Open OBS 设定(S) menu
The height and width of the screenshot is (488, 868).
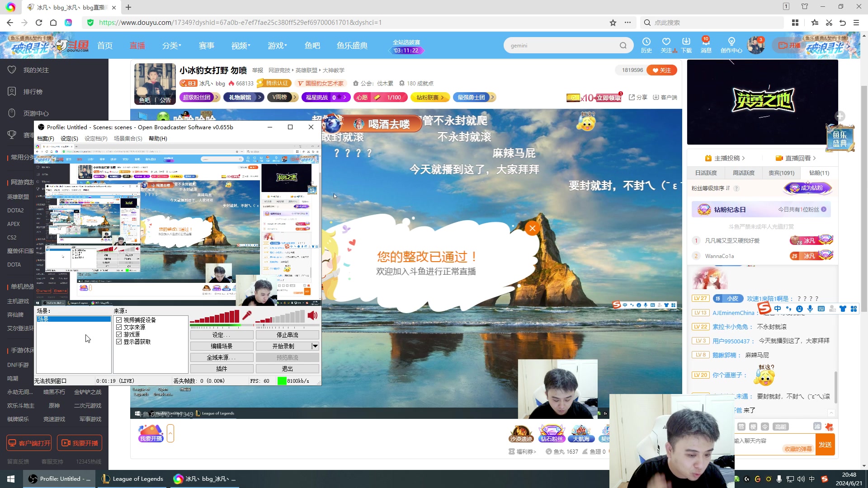[70, 139]
